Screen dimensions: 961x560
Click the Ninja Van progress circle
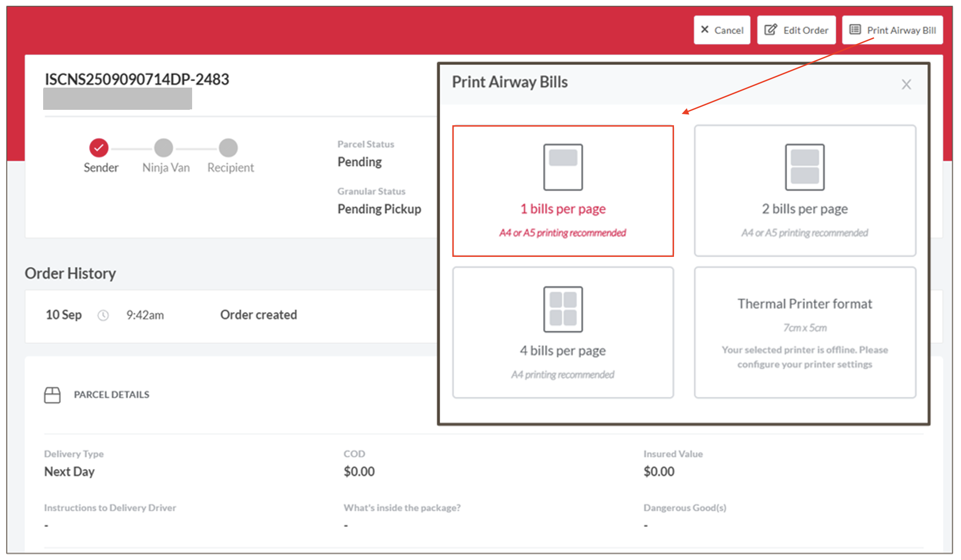tap(163, 147)
